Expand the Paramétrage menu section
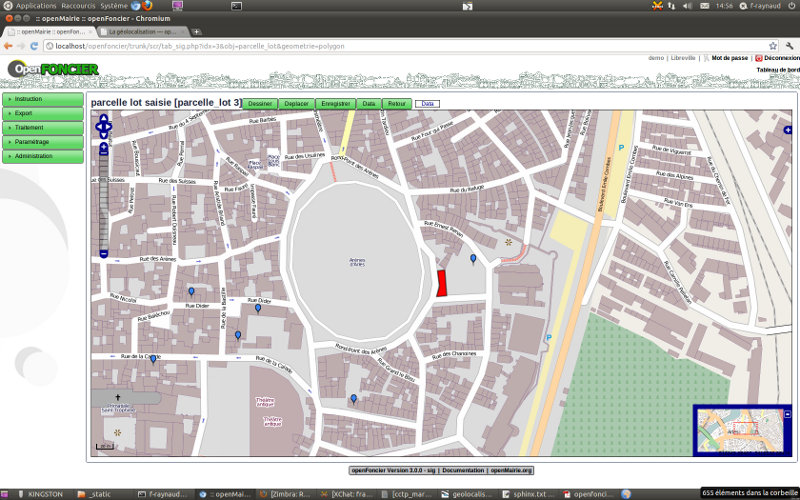Viewport: 800px width, 500px height. (42, 142)
